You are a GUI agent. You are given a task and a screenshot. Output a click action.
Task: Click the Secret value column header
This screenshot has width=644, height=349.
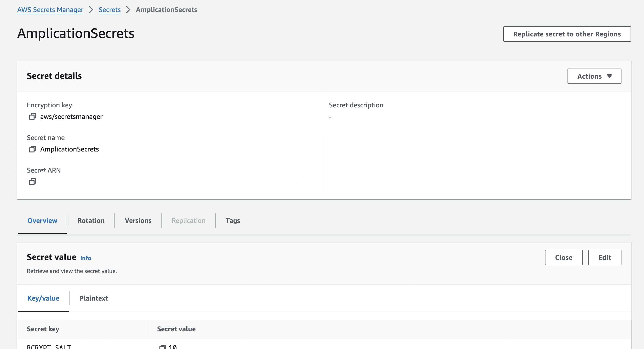click(x=176, y=329)
